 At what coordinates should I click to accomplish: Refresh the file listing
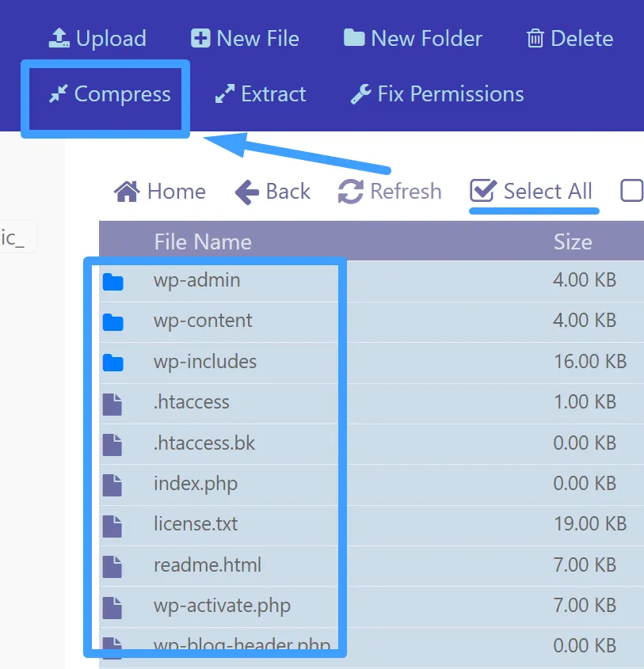point(390,192)
